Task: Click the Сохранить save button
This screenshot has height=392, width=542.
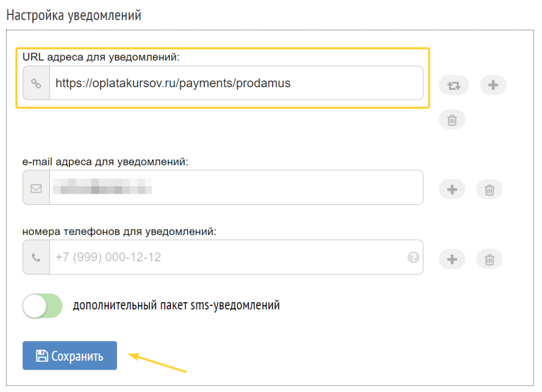Action: click(x=70, y=355)
